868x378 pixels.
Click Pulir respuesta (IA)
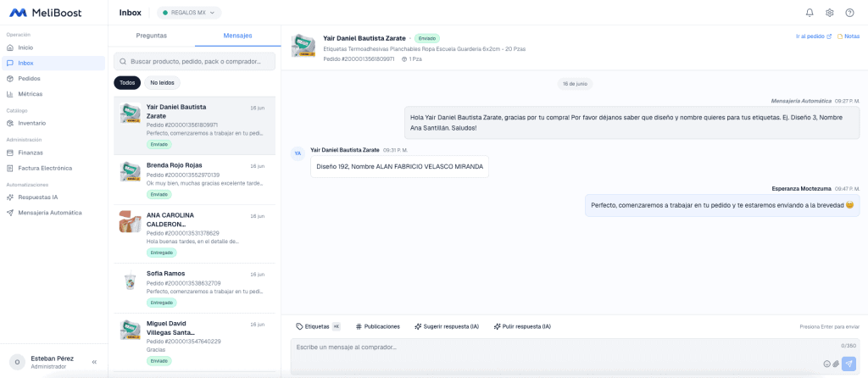[x=522, y=326]
